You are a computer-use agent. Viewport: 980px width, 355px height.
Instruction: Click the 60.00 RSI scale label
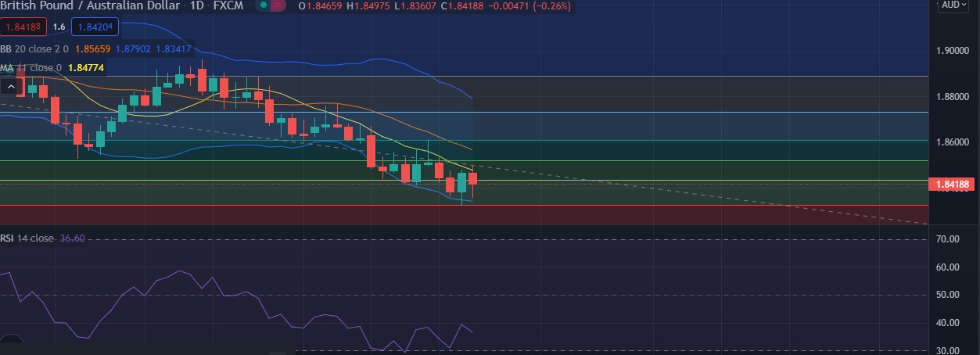pos(948,267)
